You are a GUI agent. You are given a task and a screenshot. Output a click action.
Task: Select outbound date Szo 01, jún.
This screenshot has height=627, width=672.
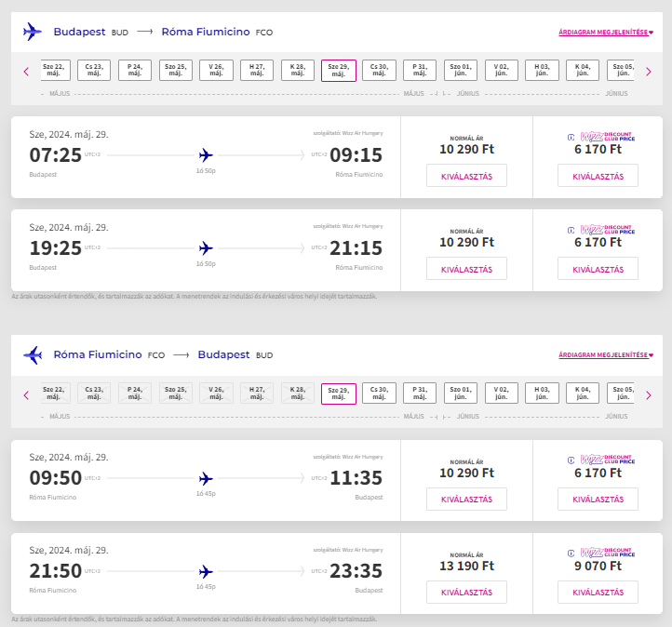coord(461,71)
